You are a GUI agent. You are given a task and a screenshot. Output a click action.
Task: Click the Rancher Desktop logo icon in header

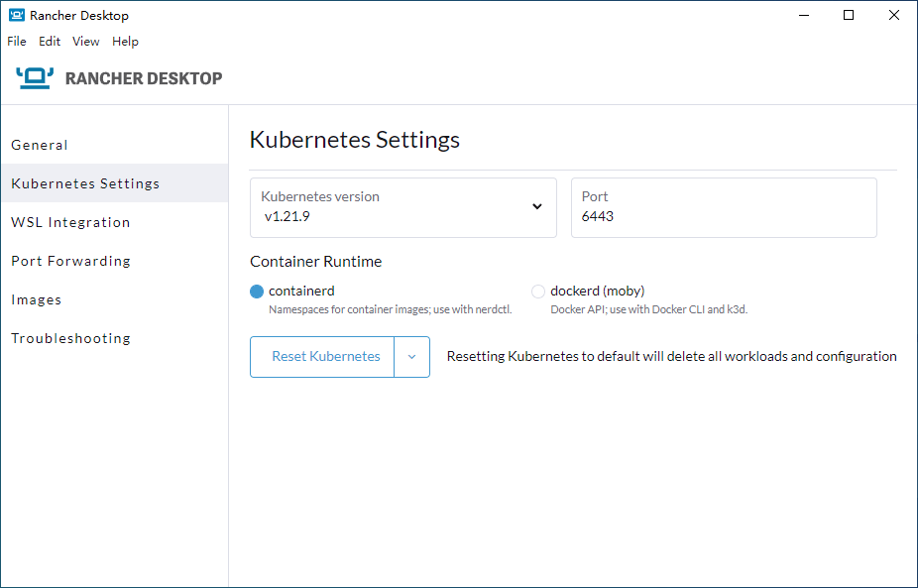click(x=35, y=78)
